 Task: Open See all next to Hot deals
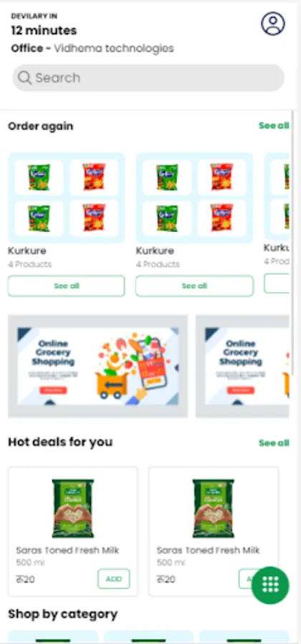(x=274, y=443)
